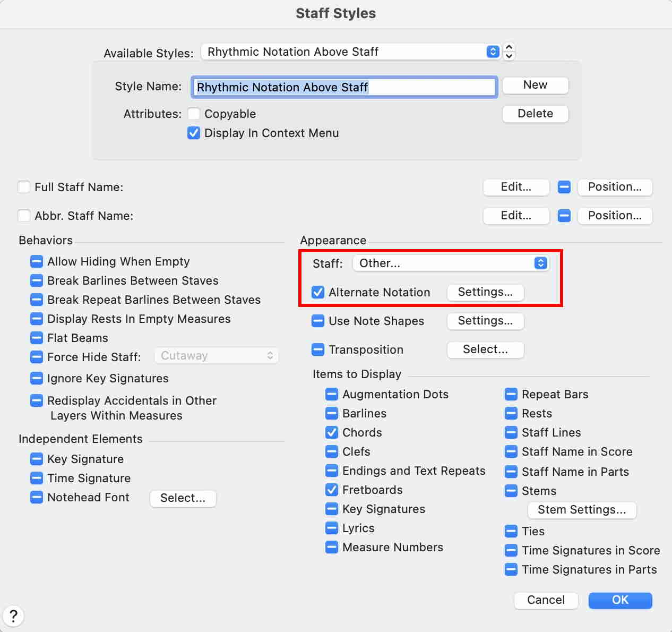The width and height of the screenshot is (672, 632).
Task: Open Position for Abbr. Staff Name
Action: pos(615,216)
